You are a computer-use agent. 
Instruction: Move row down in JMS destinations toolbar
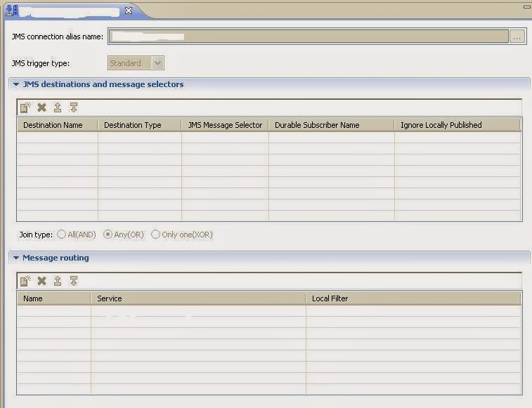tap(74, 107)
